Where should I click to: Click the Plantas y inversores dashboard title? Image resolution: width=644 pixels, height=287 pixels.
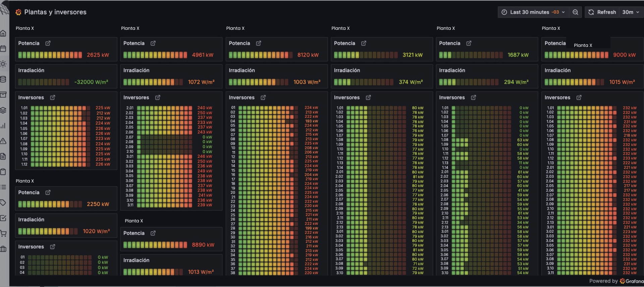[x=55, y=12]
